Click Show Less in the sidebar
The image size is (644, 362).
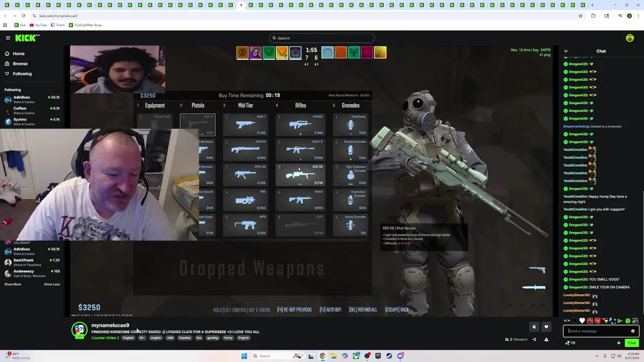click(52, 285)
